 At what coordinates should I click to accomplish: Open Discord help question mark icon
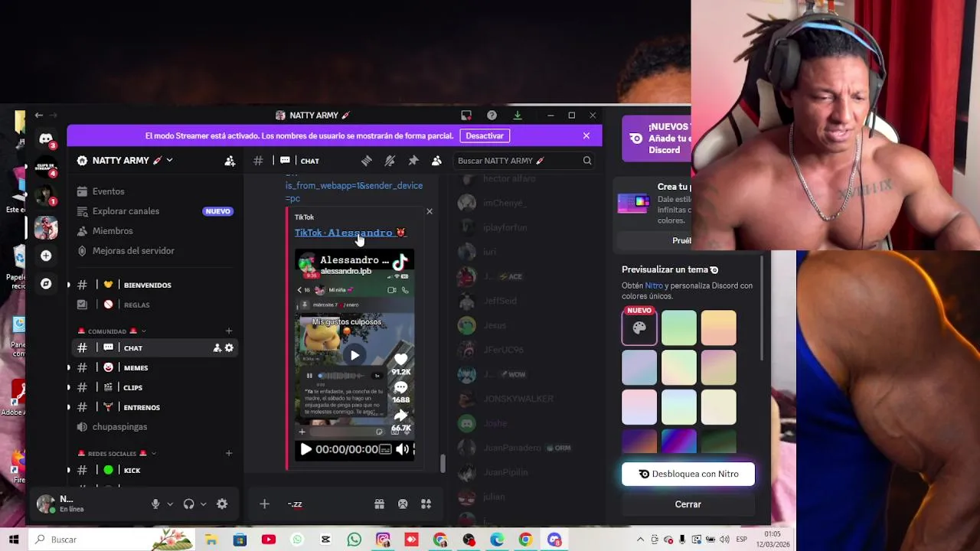[492, 116]
